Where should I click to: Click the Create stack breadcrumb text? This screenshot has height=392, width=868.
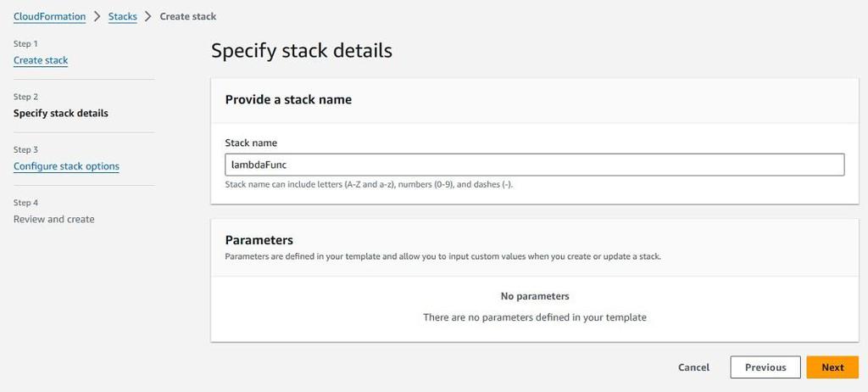point(187,16)
